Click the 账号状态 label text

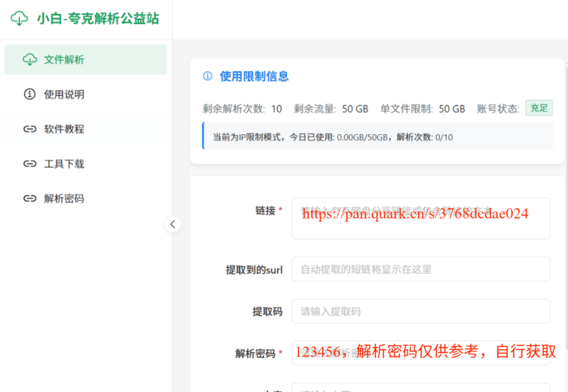coord(498,109)
